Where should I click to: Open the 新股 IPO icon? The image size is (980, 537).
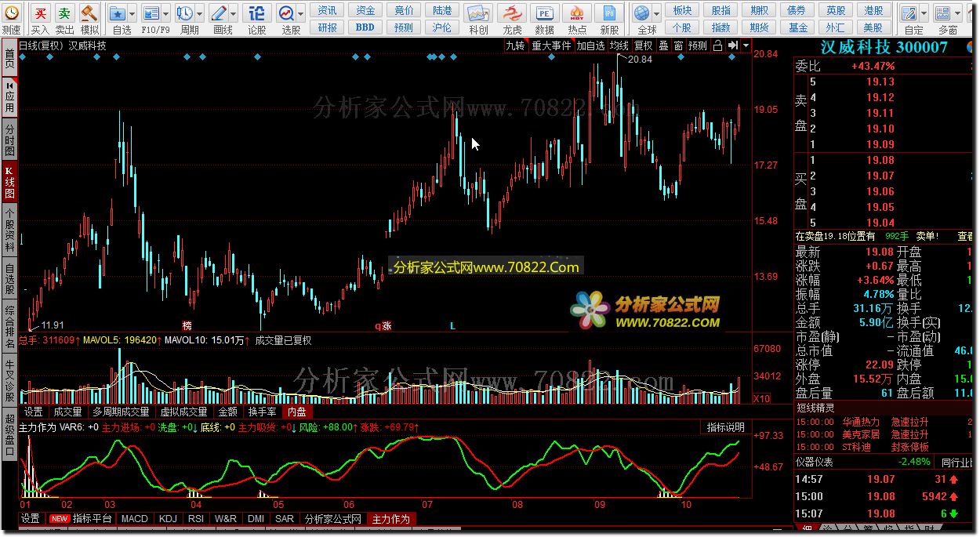609,13
